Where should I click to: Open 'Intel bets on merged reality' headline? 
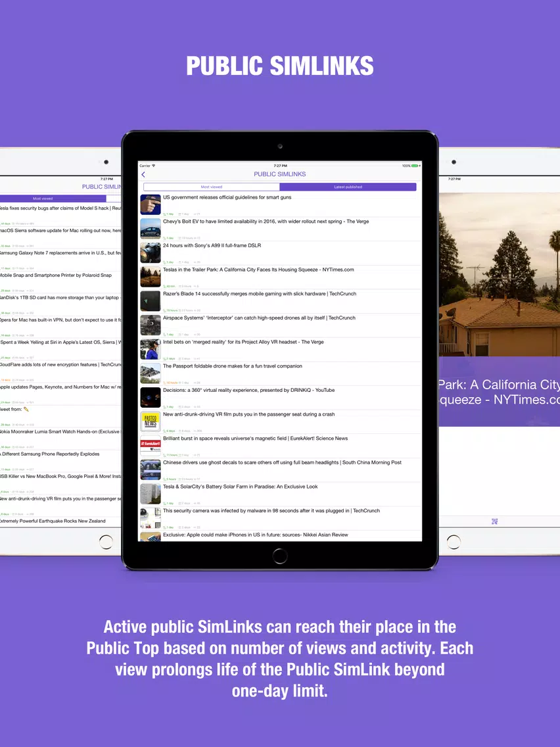click(243, 342)
